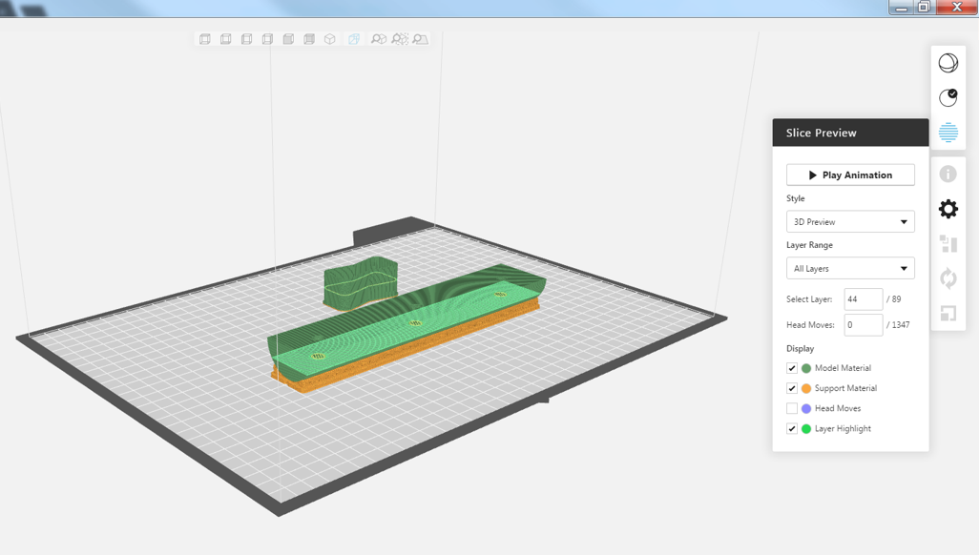Select the fourth wireframe cube view icon
Screen dimensions: 980x555
(267, 39)
